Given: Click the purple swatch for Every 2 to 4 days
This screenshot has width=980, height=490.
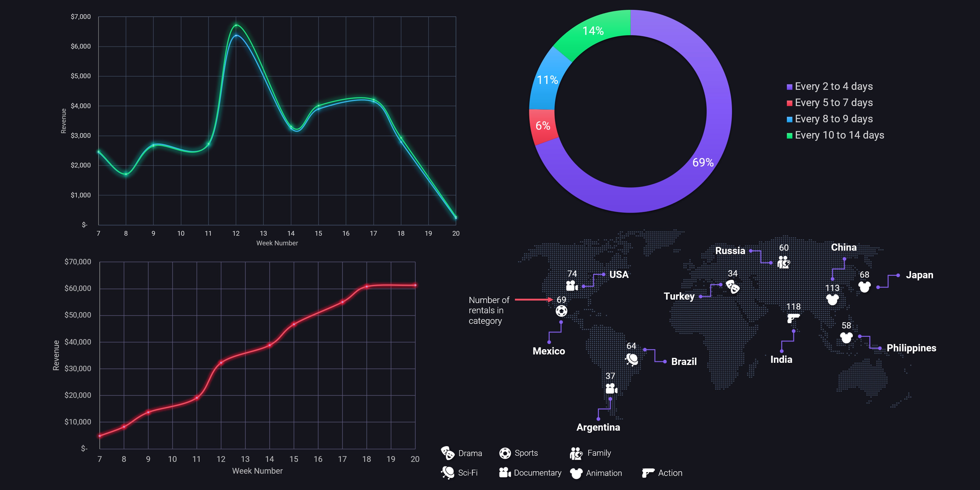Looking at the screenshot, I should tap(789, 87).
